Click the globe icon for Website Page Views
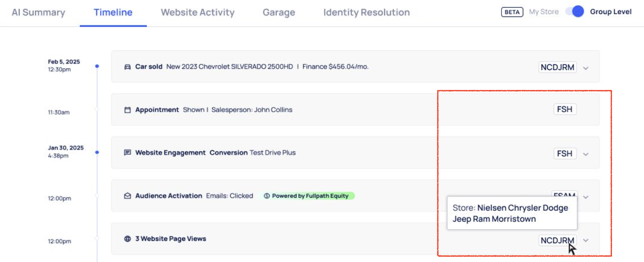 click(x=128, y=239)
